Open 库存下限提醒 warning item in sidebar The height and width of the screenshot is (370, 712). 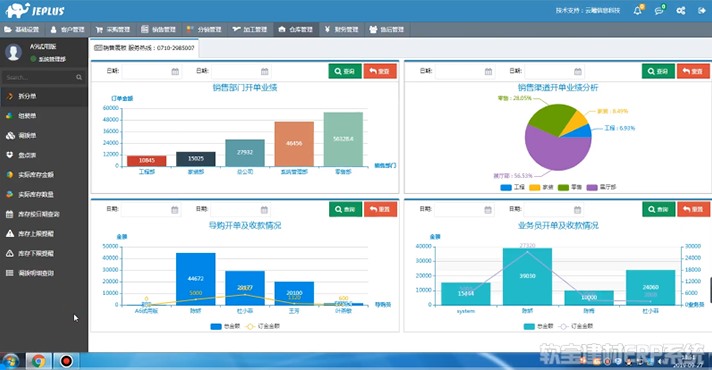44,253
